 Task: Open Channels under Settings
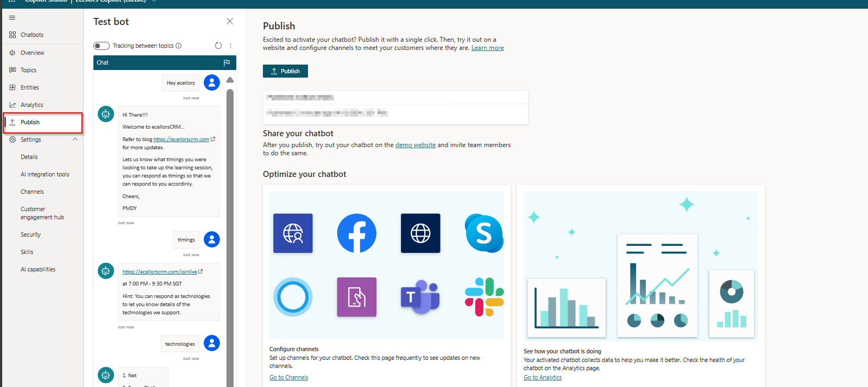tap(32, 192)
